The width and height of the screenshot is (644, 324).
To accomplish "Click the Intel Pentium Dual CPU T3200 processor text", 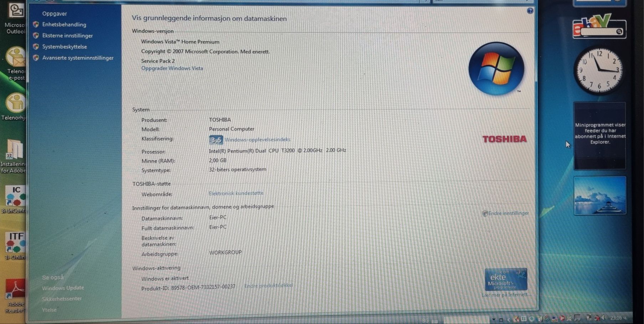I will tap(277, 151).
